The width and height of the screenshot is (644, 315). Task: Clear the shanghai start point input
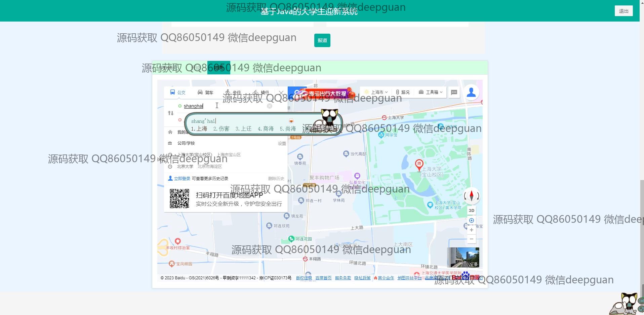click(270, 106)
